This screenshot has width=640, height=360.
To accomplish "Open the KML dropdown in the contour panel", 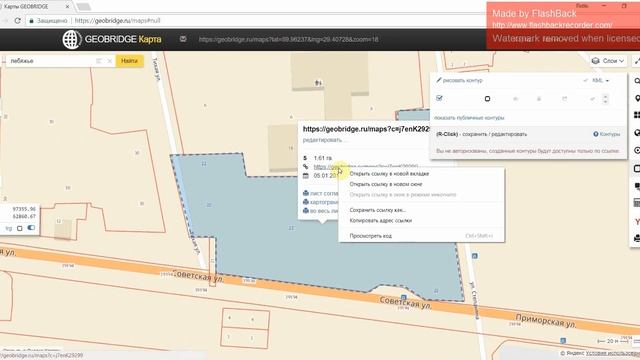I will point(600,81).
